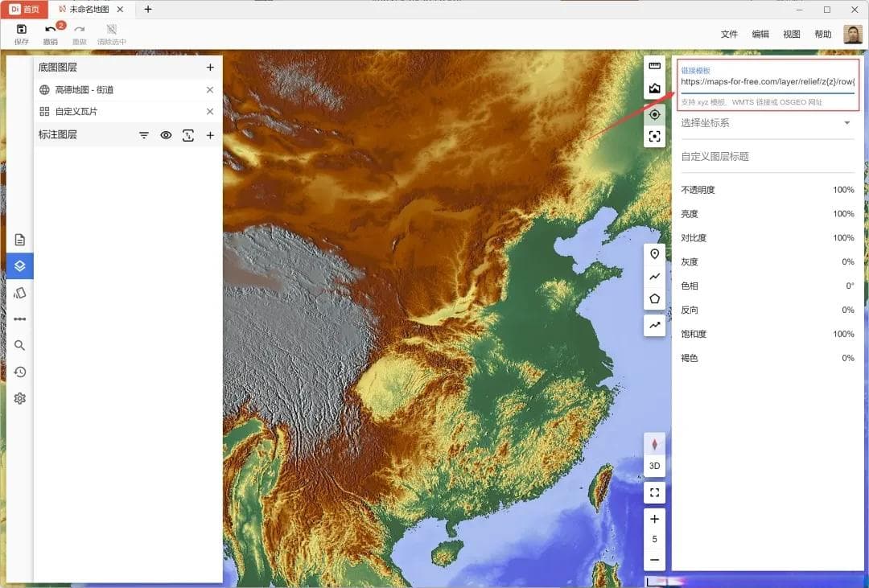Clear the current selection
This screenshot has height=588, width=869.
(x=111, y=34)
